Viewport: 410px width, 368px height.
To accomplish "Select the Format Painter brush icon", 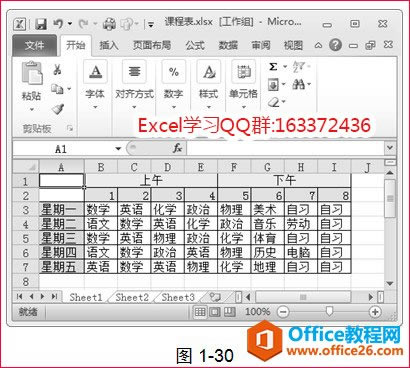I will (x=58, y=109).
